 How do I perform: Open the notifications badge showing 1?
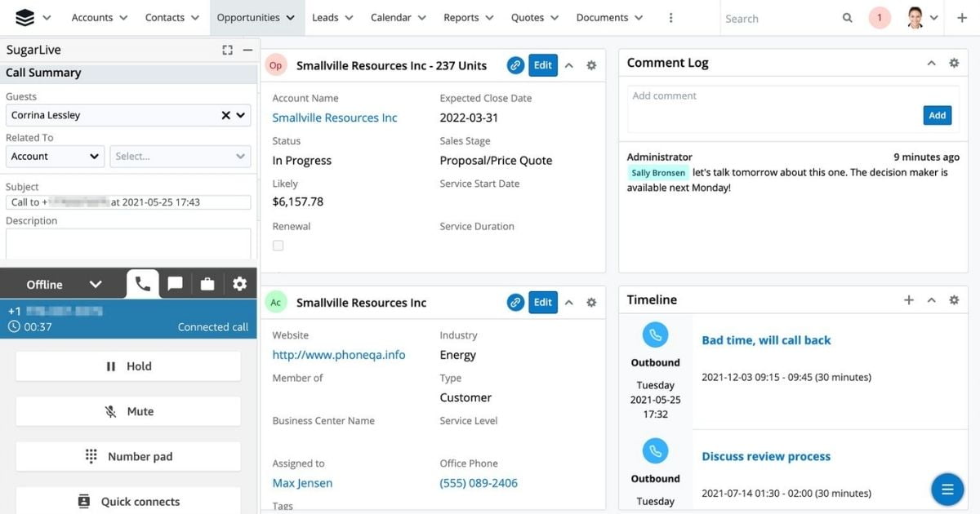tap(880, 17)
